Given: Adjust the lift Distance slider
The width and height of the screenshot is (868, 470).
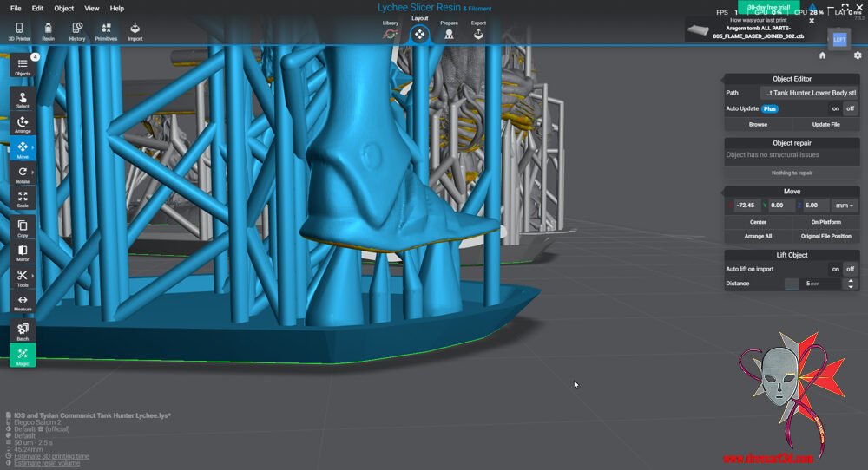Looking at the screenshot, I should point(792,284).
